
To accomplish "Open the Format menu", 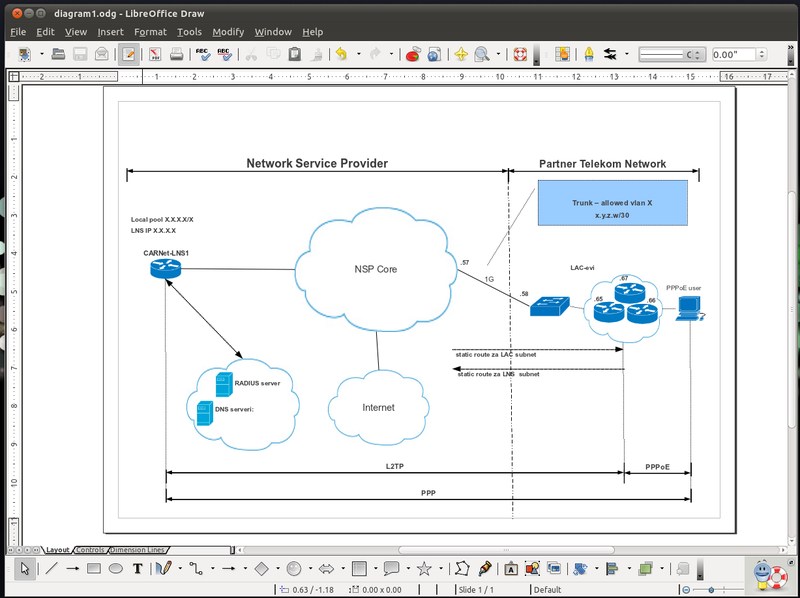I will pos(150,32).
